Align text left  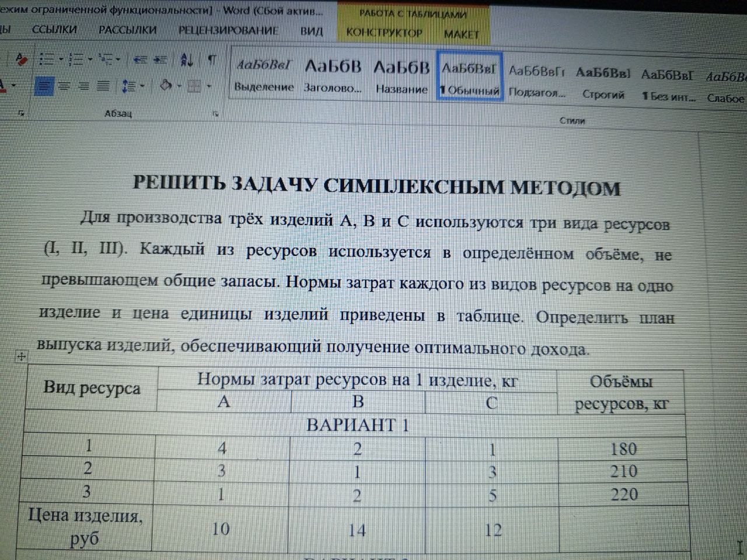[x=44, y=87]
